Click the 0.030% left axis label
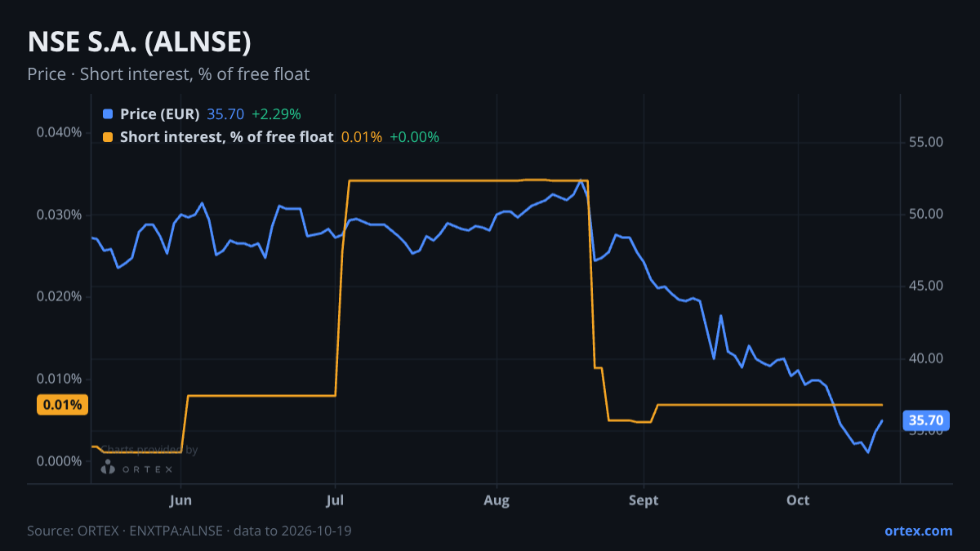The width and height of the screenshot is (980, 551). tap(60, 215)
